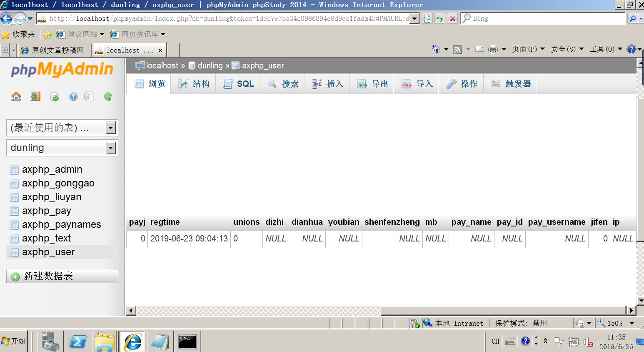Screen dimensions: 644x352
Task: Open phpMyAdmin documentation help icon
Action: [x=73, y=97]
